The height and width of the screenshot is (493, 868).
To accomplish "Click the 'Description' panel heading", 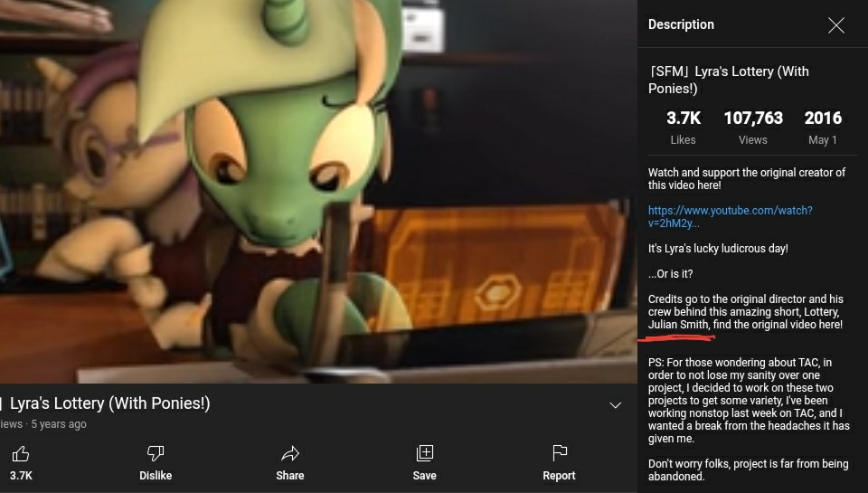I will [x=681, y=24].
